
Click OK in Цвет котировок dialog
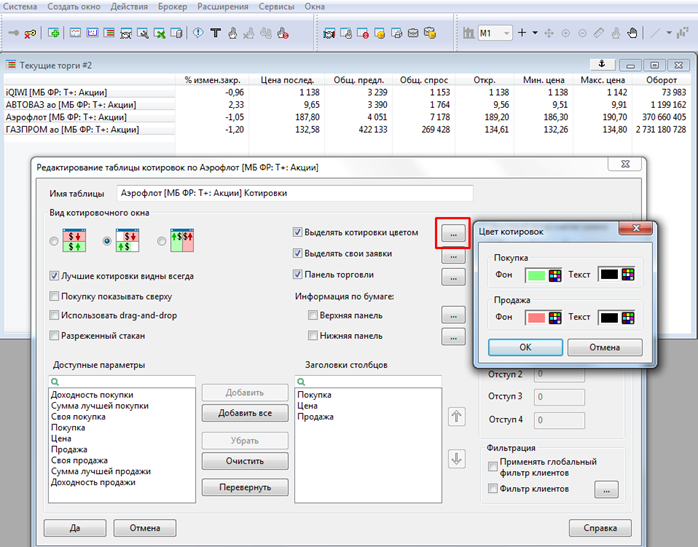point(525,347)
